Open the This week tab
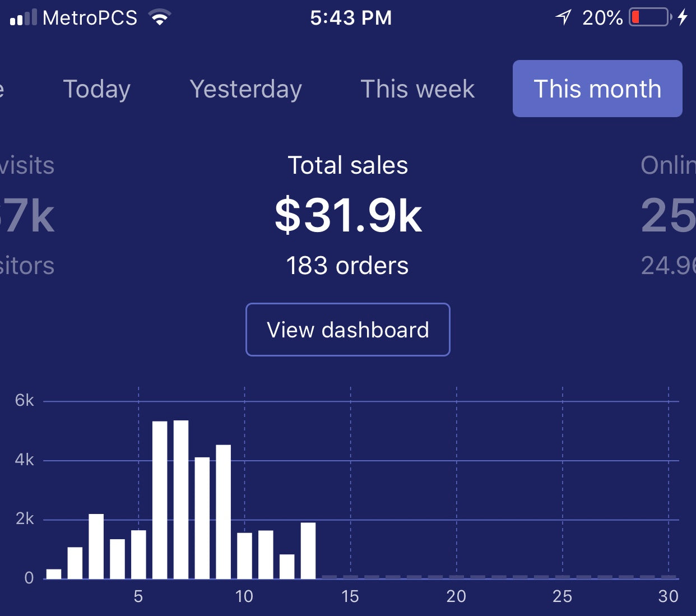696x616 pixels. coord(417,89)
